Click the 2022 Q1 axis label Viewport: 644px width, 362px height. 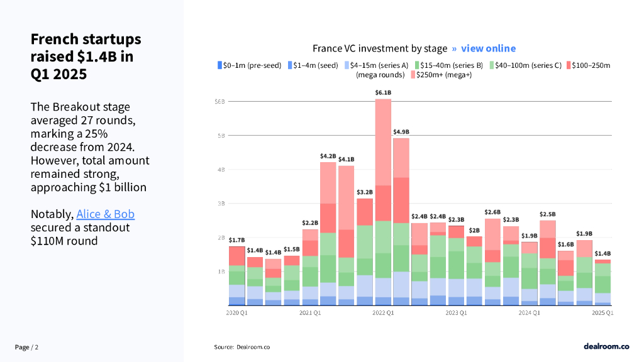click(x=383, y=312)
